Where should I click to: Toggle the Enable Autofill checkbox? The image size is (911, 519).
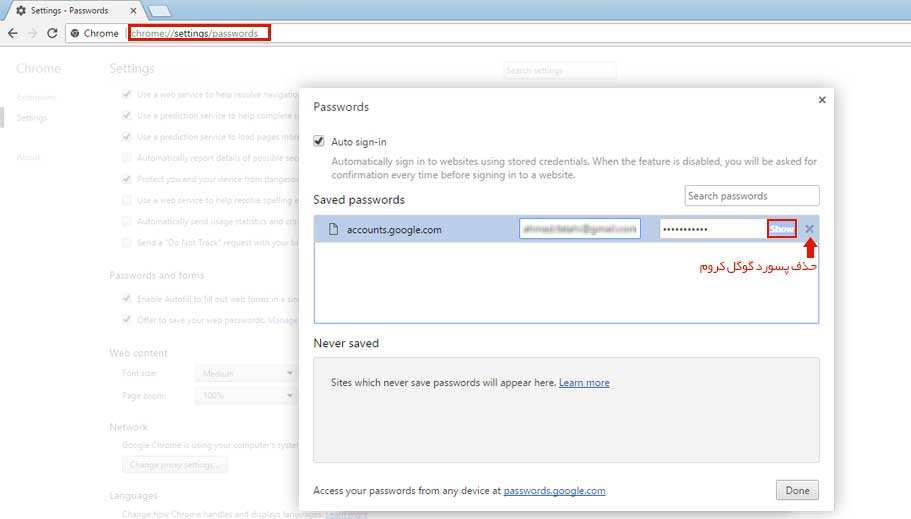pyautogui.click(x=127, y=299)
